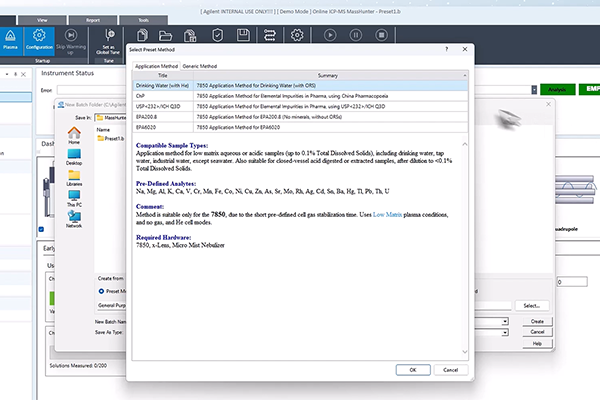600x400 pixels.
Task: Select the EPA6020 method row
Action: 300,127
